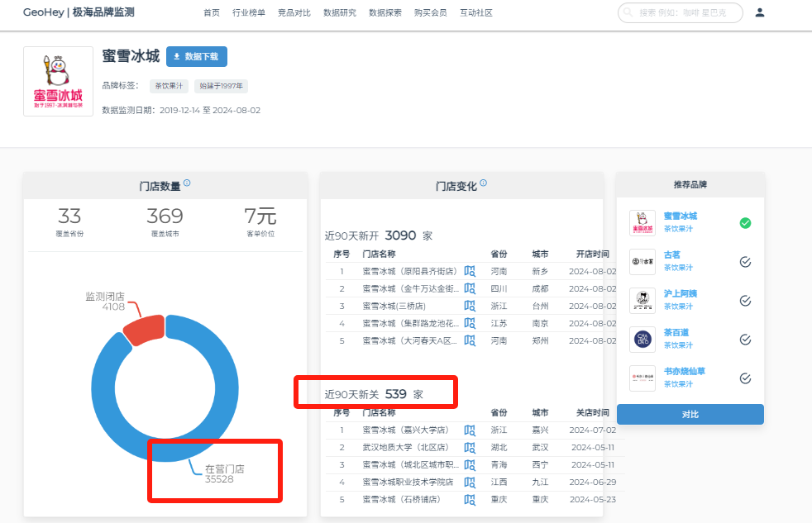The width and height of the screenshot is (812, 523).
Task: Click the 书亦烧仙草 brand name link
Action: tap(684, 372)
